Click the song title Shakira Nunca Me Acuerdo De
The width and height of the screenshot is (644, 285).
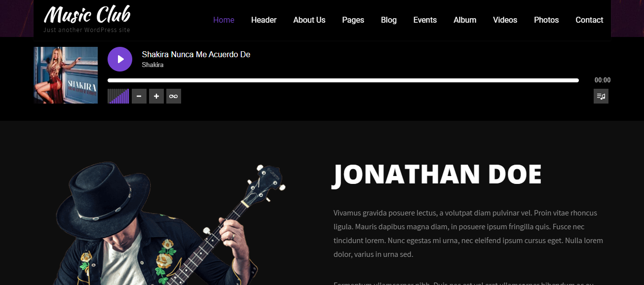click(196, 54)
